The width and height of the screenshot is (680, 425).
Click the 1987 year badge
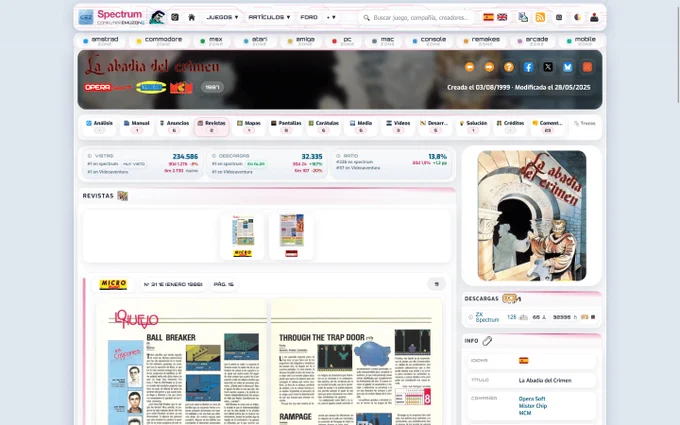212,87
